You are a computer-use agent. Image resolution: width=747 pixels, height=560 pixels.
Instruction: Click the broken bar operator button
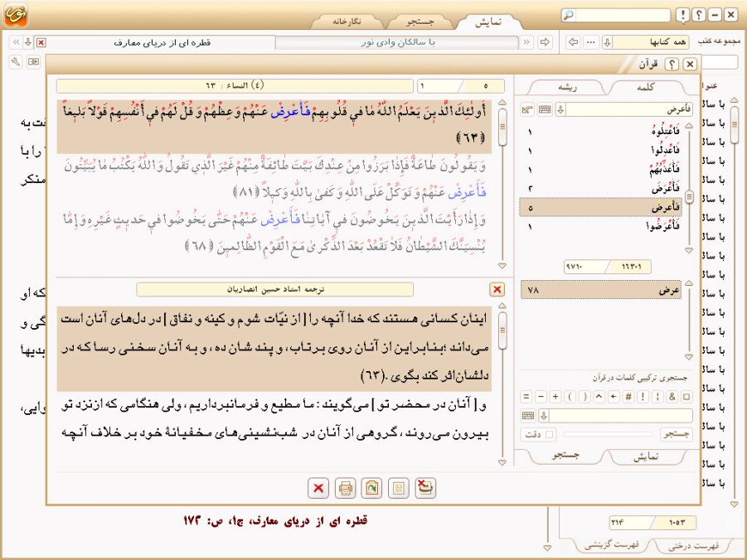point(657,396)
